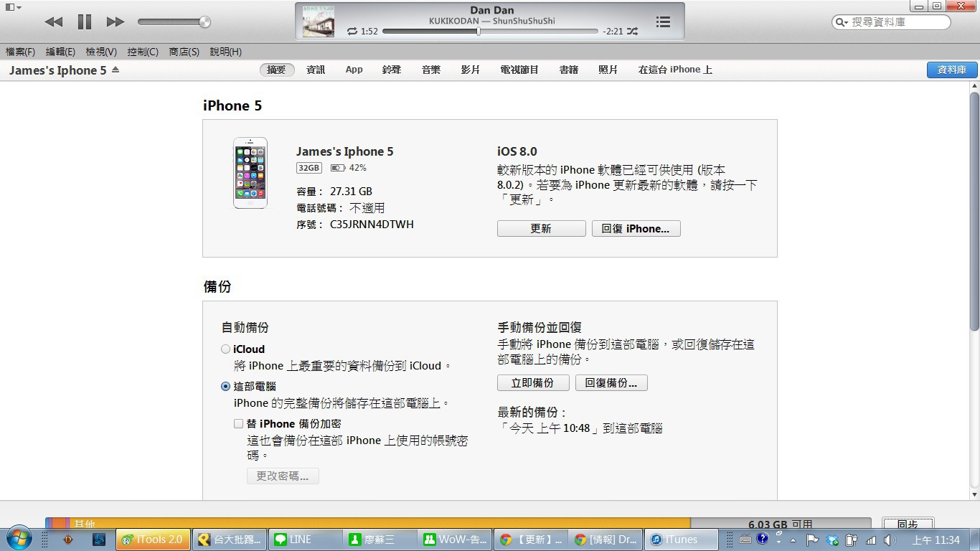The height and width of the screenshot is (551, 980).
Task: Click the Dan Dan album artwork thumbnail
Action: point(318,22)
